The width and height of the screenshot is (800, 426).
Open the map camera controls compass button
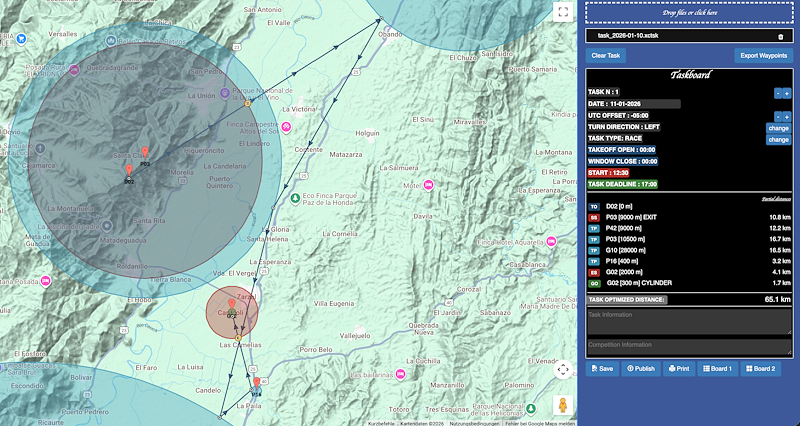click(x=563, y=370)
